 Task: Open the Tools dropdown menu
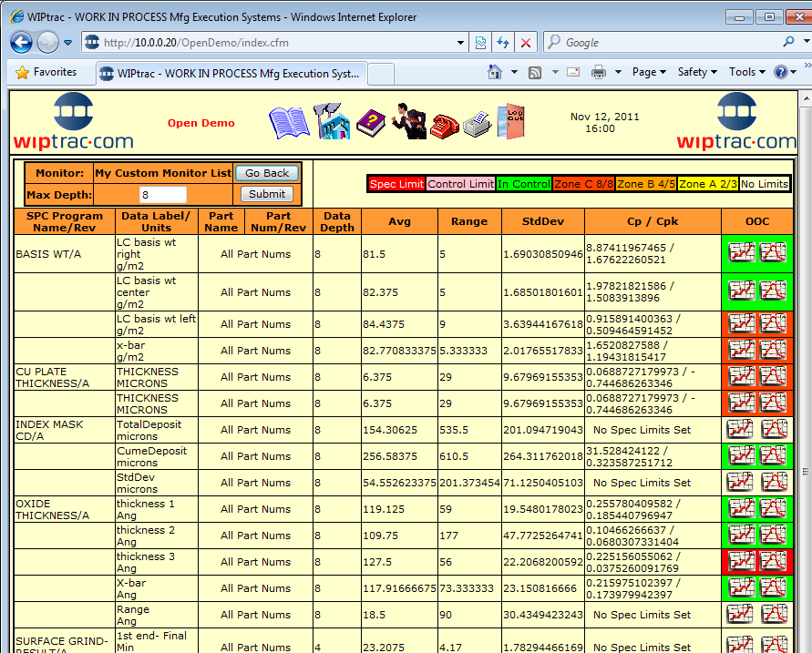(x=747, y=72)
